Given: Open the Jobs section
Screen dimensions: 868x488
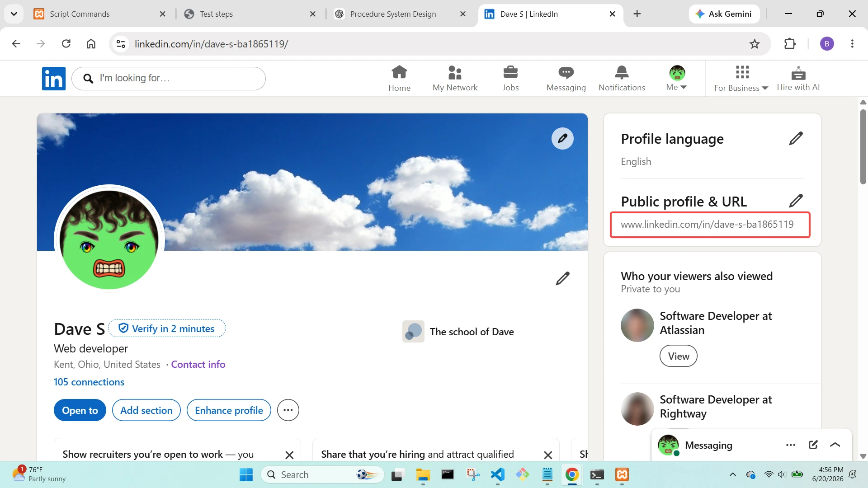Looking at the screenshot, I should point(510,79).
